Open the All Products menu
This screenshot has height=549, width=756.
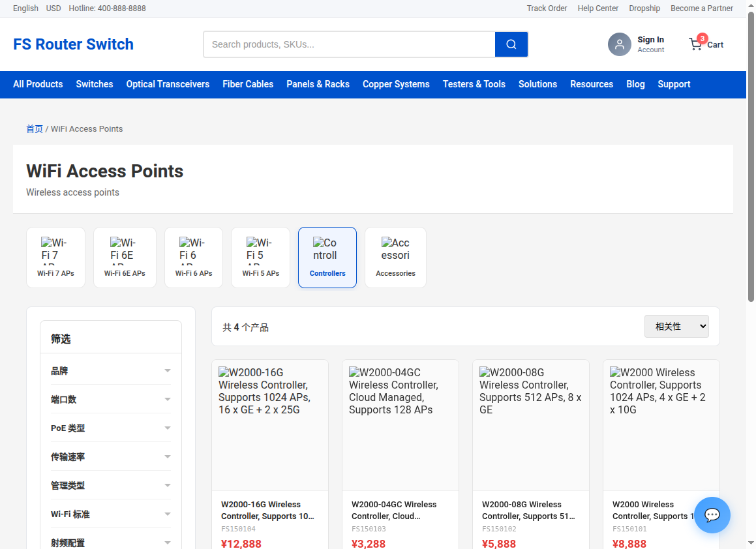coord(38,84)
